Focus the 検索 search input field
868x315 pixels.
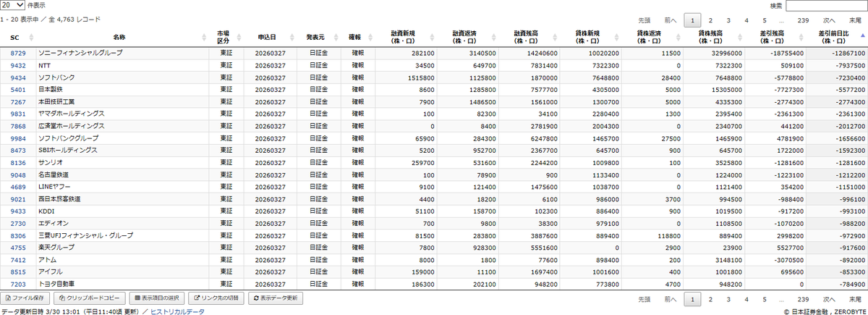pyautogui.click(x=826, y=6)
